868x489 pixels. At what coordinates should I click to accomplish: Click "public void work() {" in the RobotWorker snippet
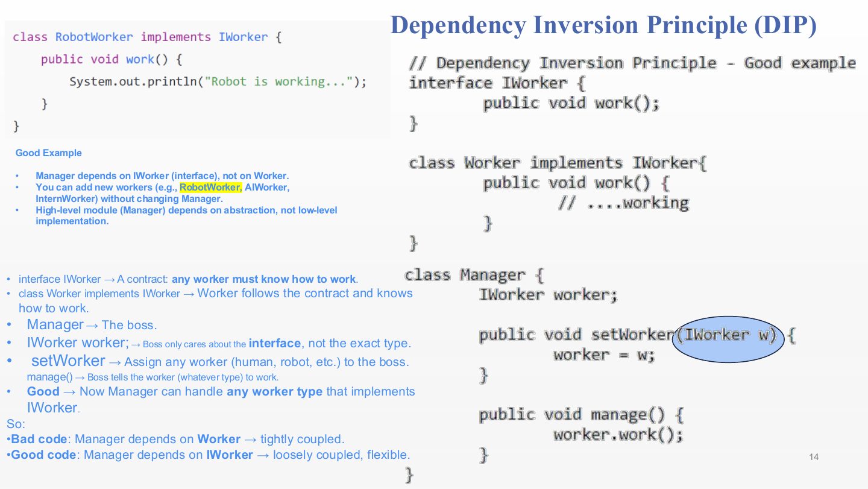point(111,60)
